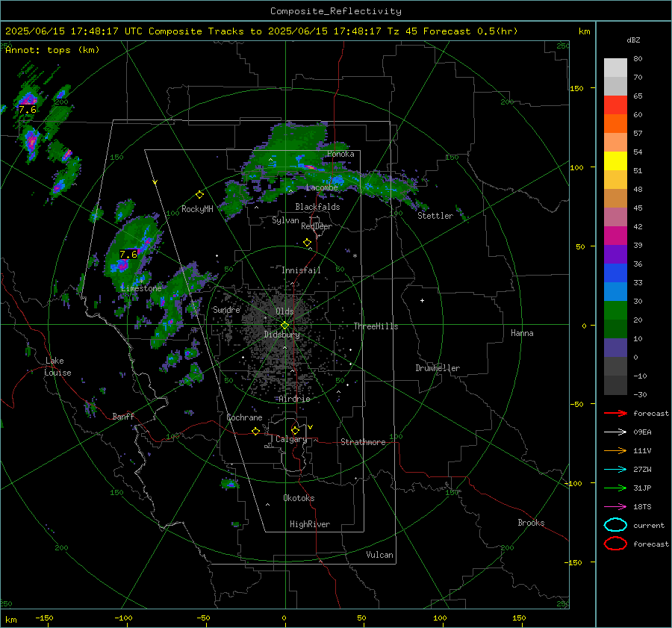Click the Strathmore city label

click(363, 442)
